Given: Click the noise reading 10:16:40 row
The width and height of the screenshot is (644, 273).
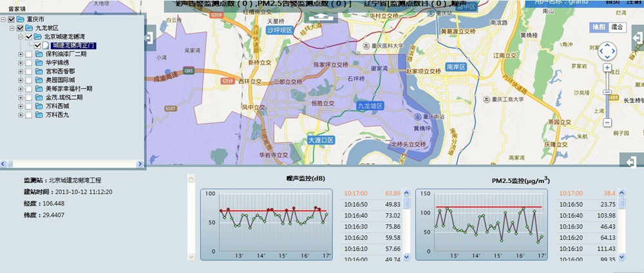Looking at the screenshot, I should 372,216.
